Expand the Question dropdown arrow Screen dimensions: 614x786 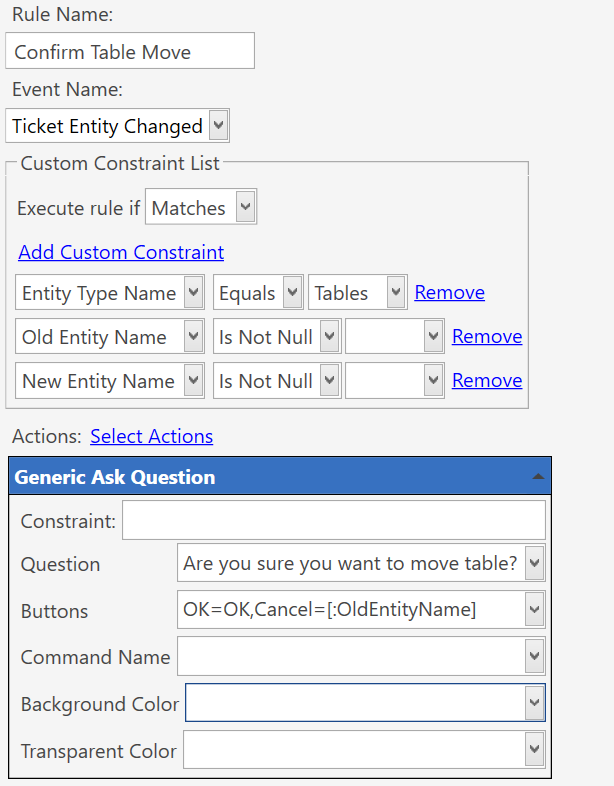pyautogui.click(x=535, y=563)
